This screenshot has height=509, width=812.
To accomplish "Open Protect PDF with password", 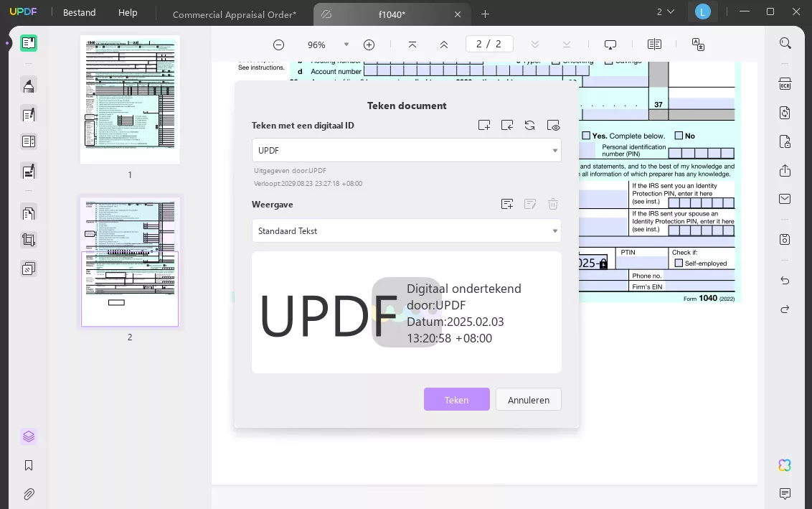I will pos(785,141).
